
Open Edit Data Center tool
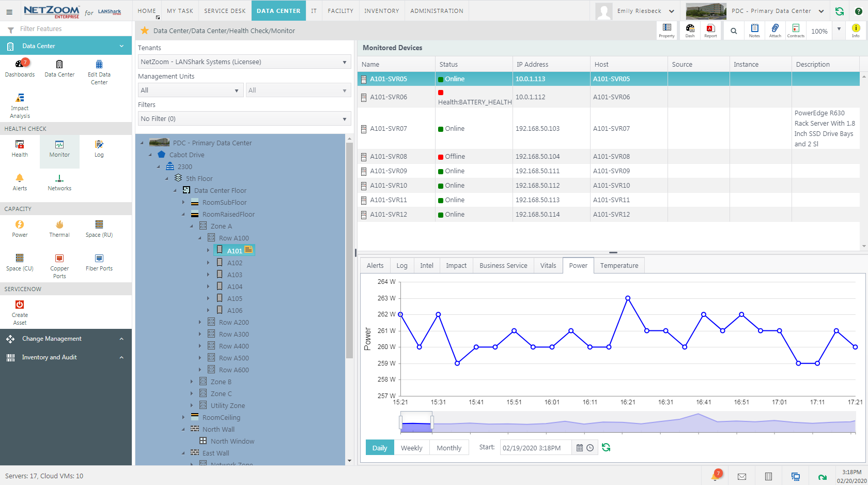click(x=99, y=71)
